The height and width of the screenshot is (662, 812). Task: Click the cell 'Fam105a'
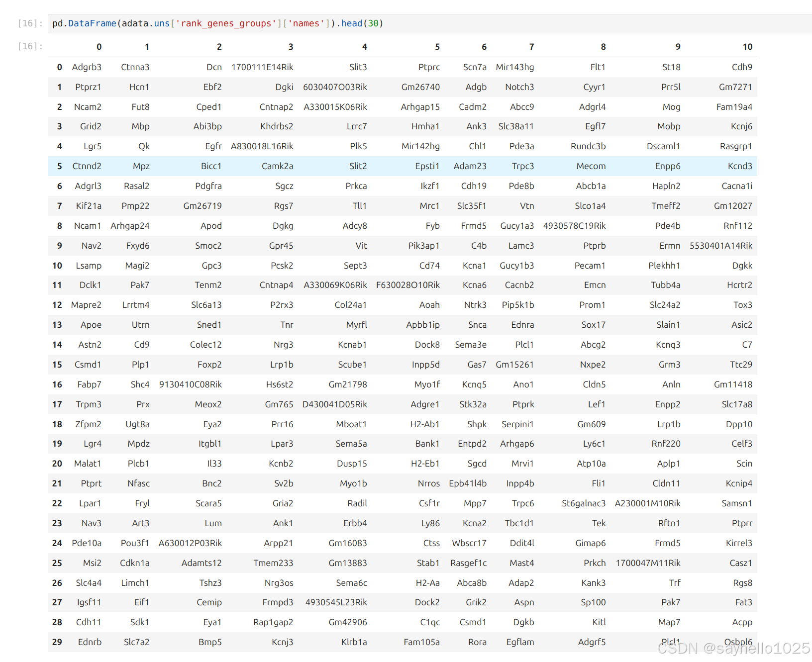421,642
